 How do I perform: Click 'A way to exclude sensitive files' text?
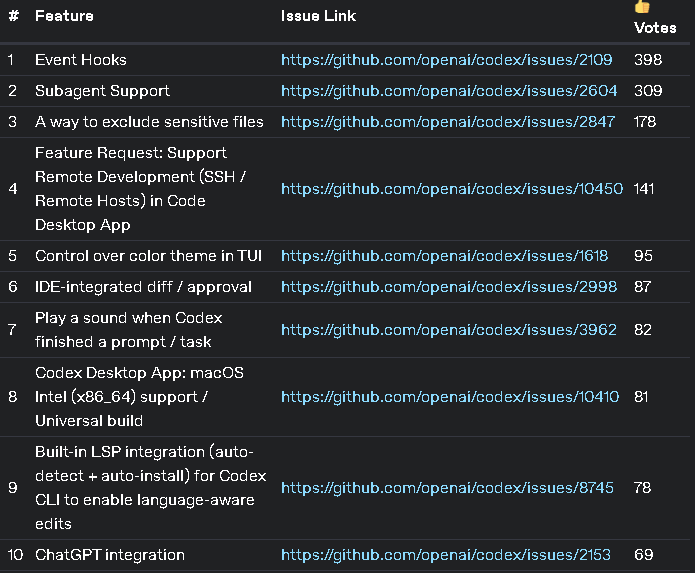[149, 122]
